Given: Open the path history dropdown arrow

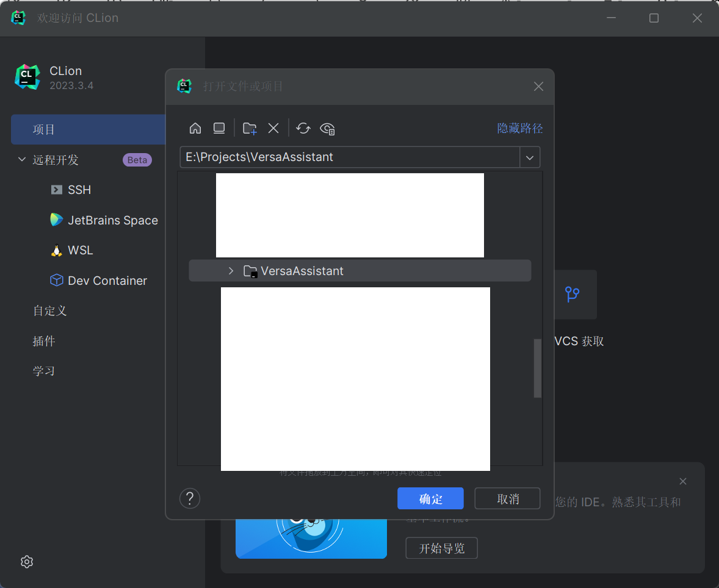Looking at the screenshot, I should point(530,157).
